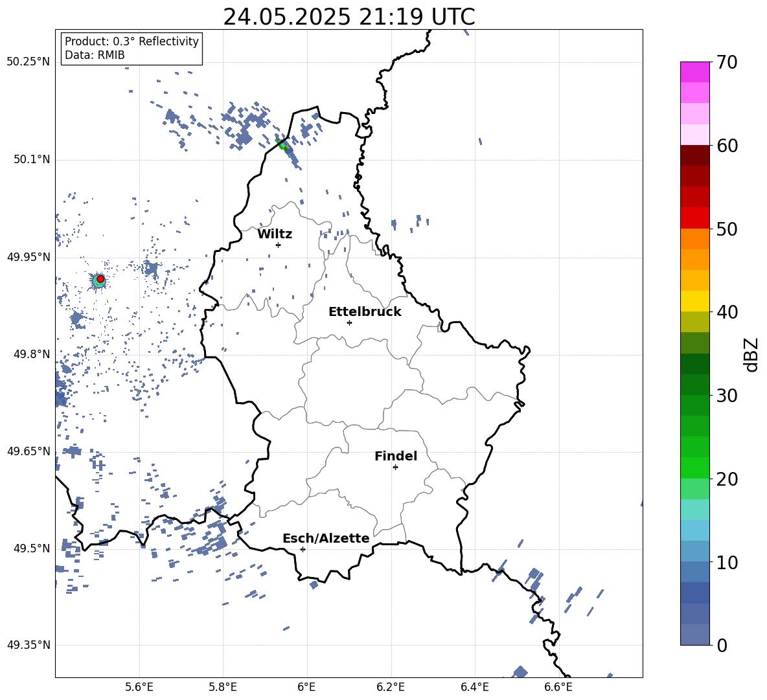Click the bright green colorbar segment above 20
767x700 pixels.
[x=694, y=468]
